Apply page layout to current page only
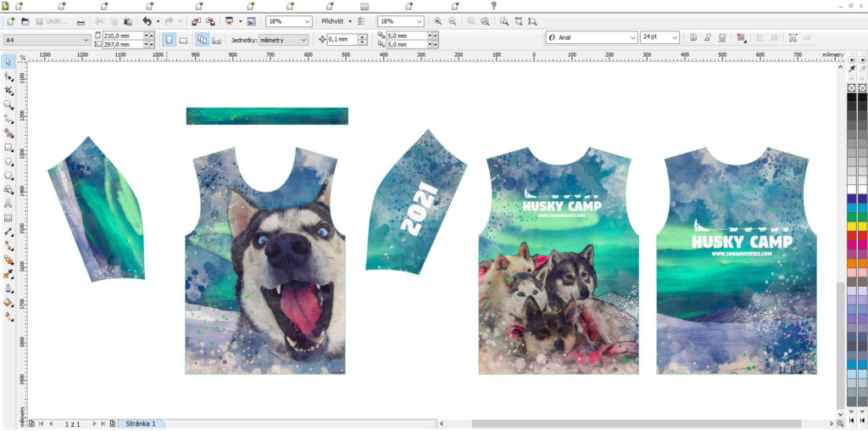Viewport: 868px width, 431px height. coord(216,40)
